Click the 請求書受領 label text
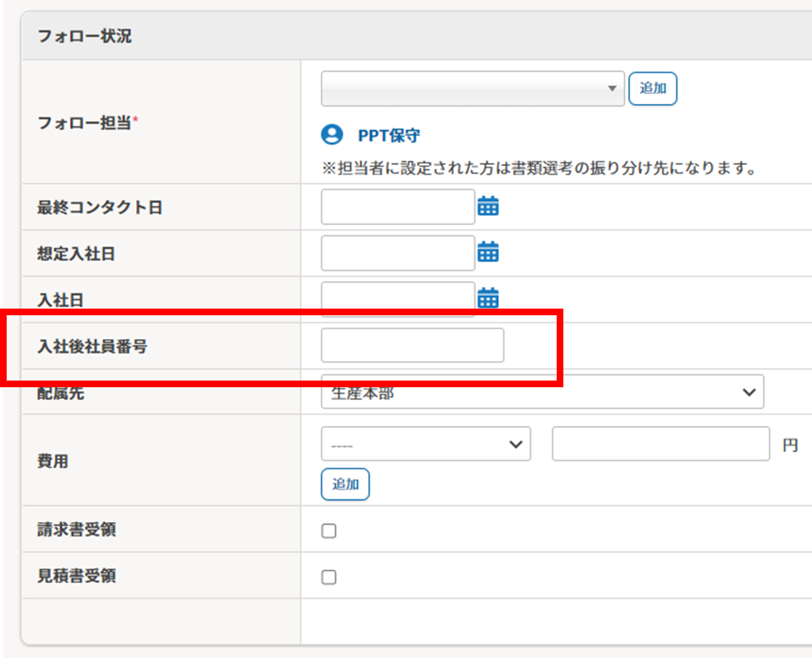This screenshot has height=658, width=812. click(x=76, y=530)
